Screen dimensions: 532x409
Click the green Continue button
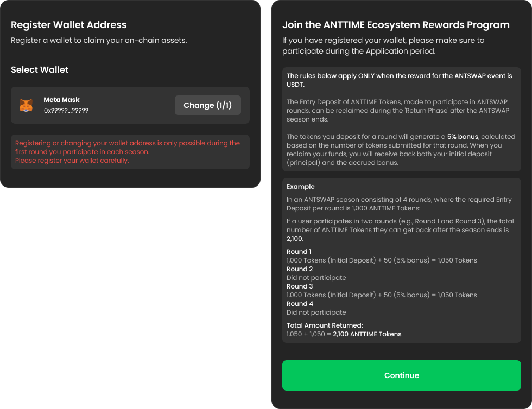[401, 375]
